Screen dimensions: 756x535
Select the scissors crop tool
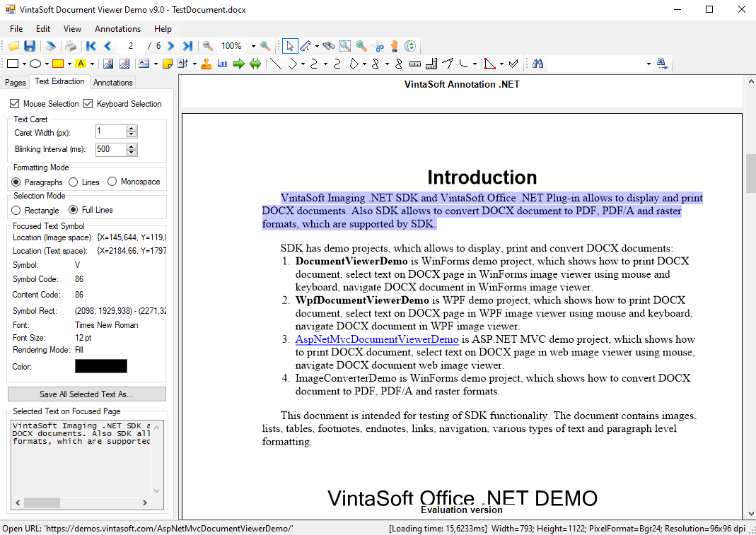point(378,46)
